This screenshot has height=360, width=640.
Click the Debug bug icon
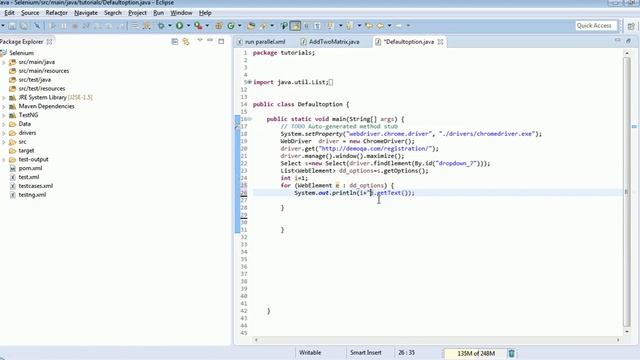click(x=161, y=26)
